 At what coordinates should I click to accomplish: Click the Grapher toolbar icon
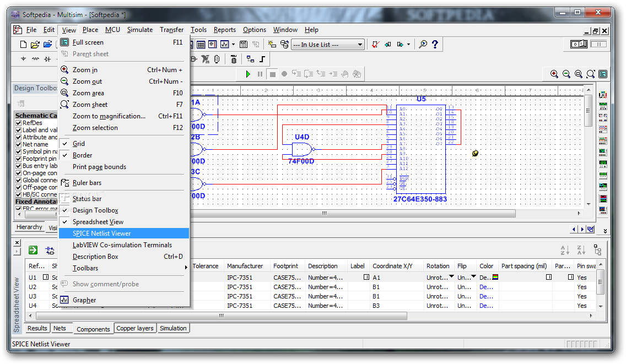[224, 44]
